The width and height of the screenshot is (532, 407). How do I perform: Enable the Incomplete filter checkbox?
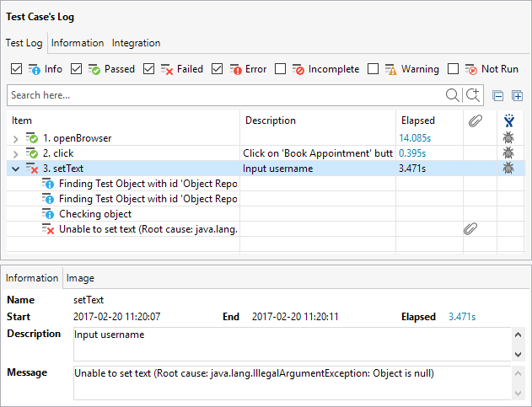(x=281, y=69)
